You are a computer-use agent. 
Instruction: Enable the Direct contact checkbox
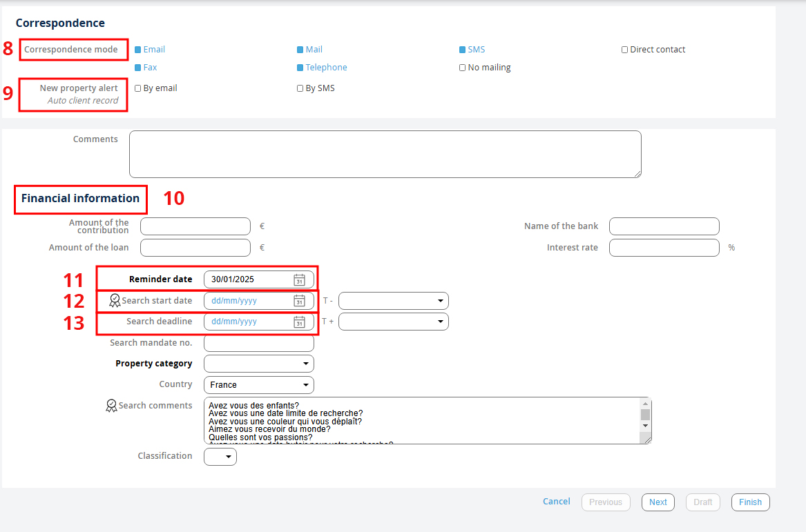[x=624, y=50]
